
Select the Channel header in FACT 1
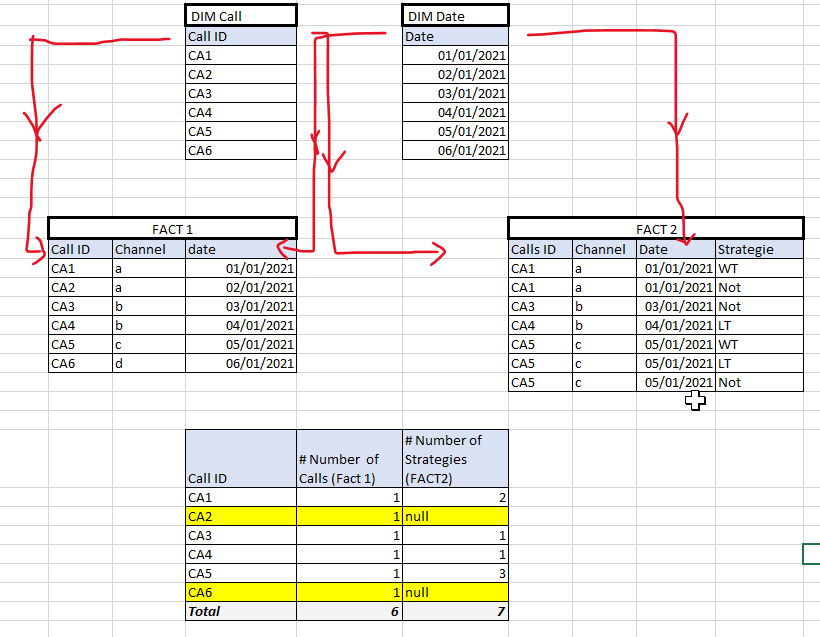[x=149, y=249]
